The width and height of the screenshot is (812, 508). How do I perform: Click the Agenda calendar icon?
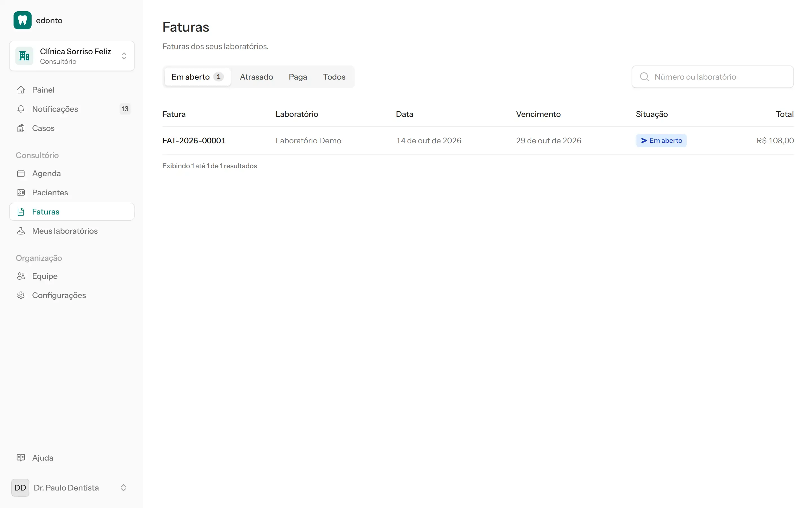pyautogui.click(x=21, y=173)
